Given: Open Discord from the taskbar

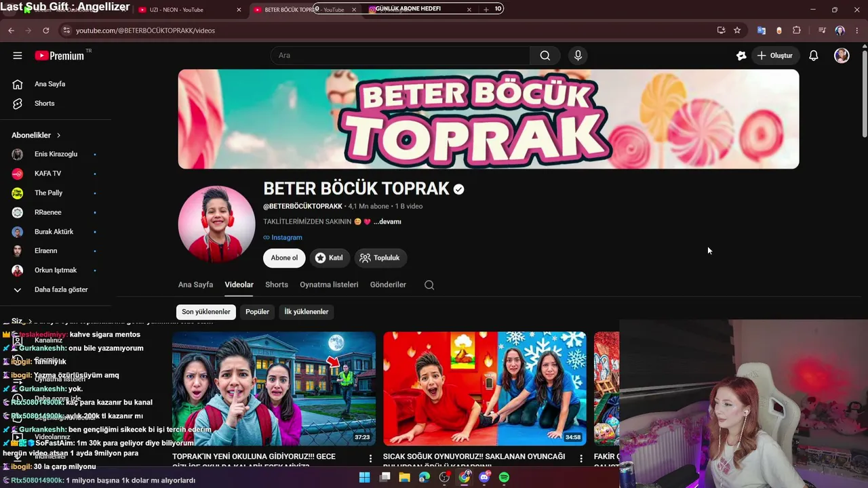Looking at the screenshot, I should click(x=484, y=477).
